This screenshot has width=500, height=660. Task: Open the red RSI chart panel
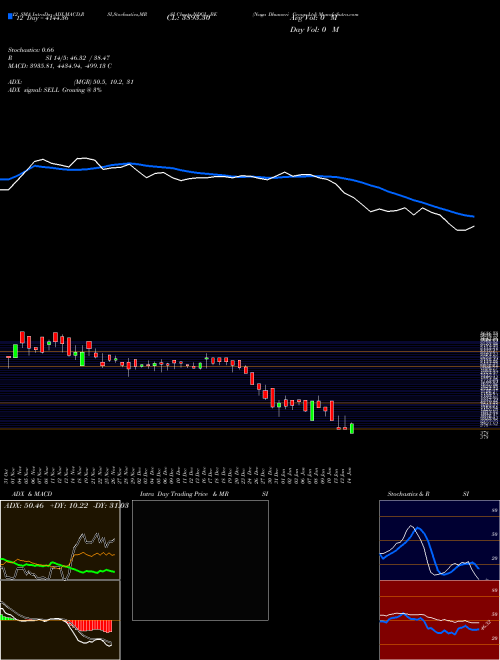[439, 620]
